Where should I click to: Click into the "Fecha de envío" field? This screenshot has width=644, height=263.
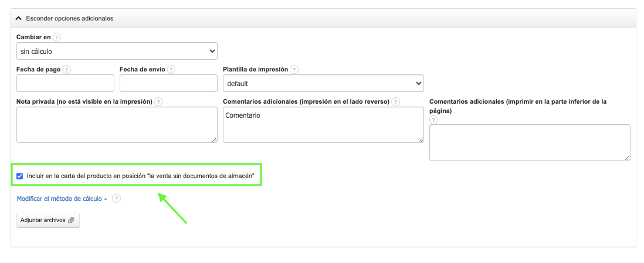click(168, 84)
